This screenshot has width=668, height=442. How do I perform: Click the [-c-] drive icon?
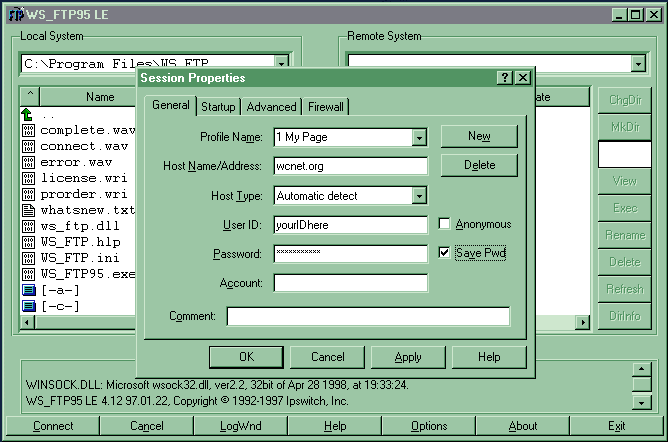[x=29, y=306]
